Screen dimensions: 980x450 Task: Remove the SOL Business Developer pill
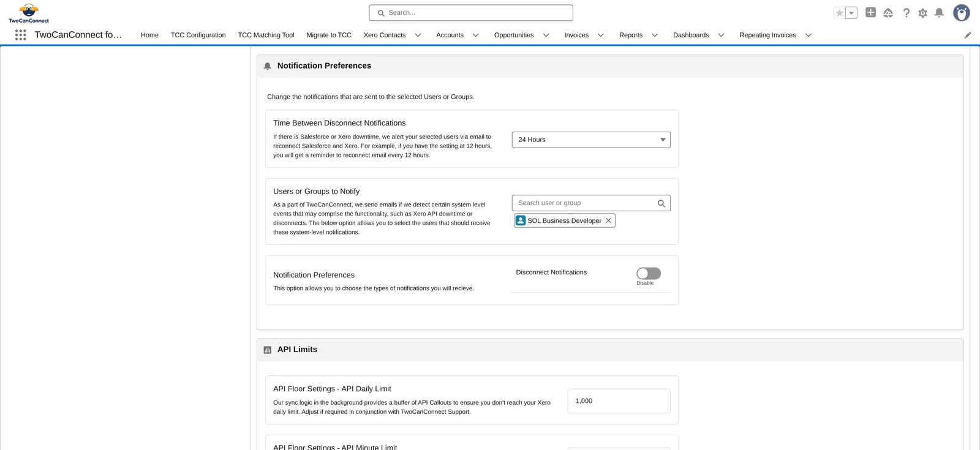(608, 220)
